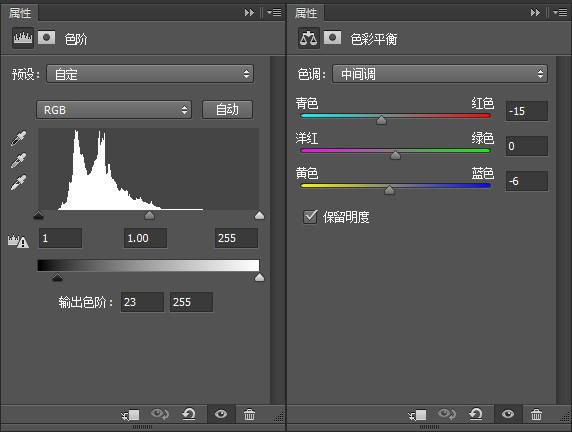
Task: Reset Color Balance to adjustment defaults
Action: click(x=476, y=414)
